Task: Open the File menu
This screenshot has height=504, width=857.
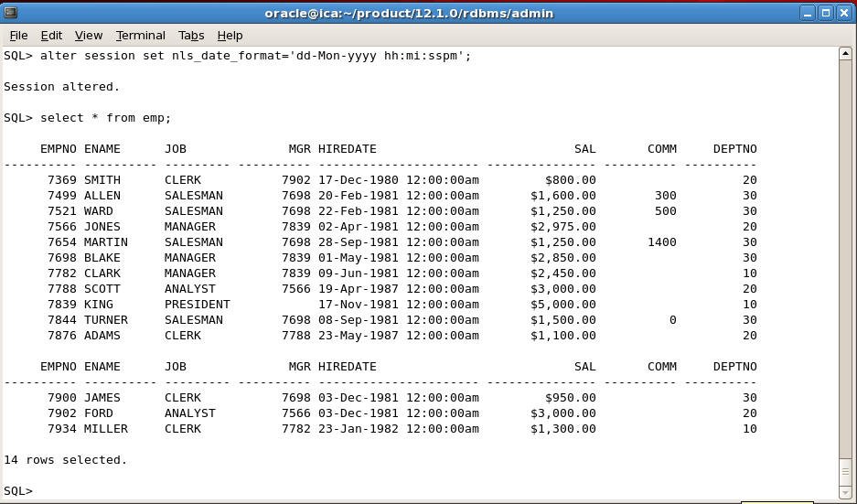Action: [18, 36]
